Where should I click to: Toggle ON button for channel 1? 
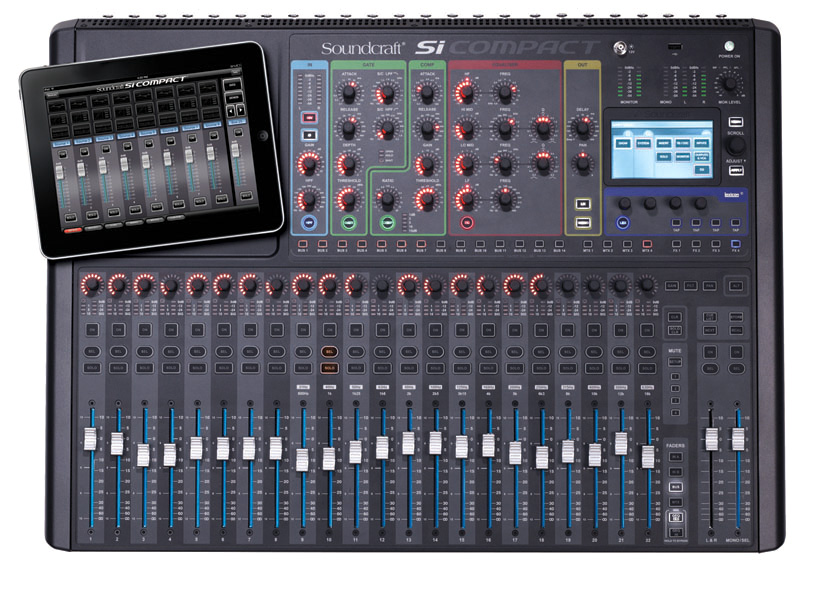point(92,330)
